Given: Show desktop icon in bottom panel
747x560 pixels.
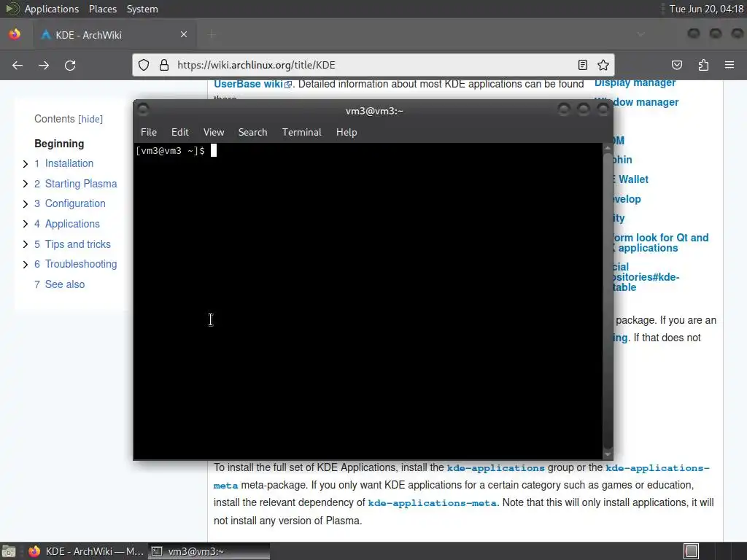Looking at the screenshot, I should (x=9, y=551).
